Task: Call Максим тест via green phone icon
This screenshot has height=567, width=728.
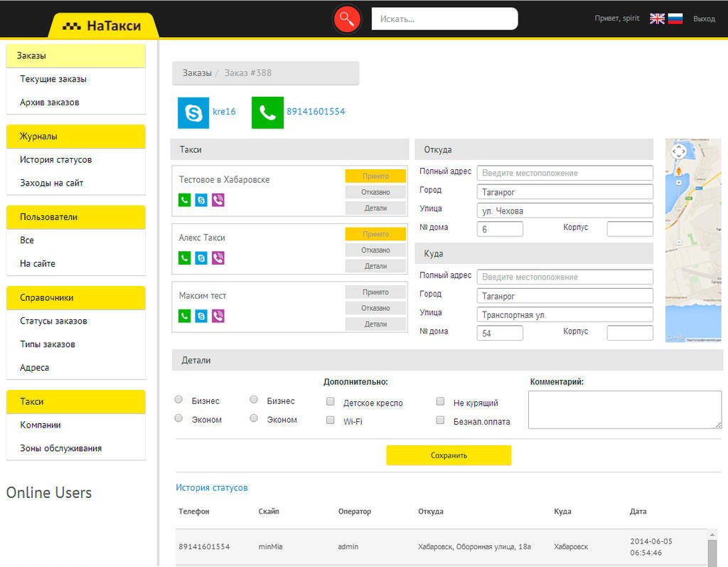Action: [x=184, y=316]
